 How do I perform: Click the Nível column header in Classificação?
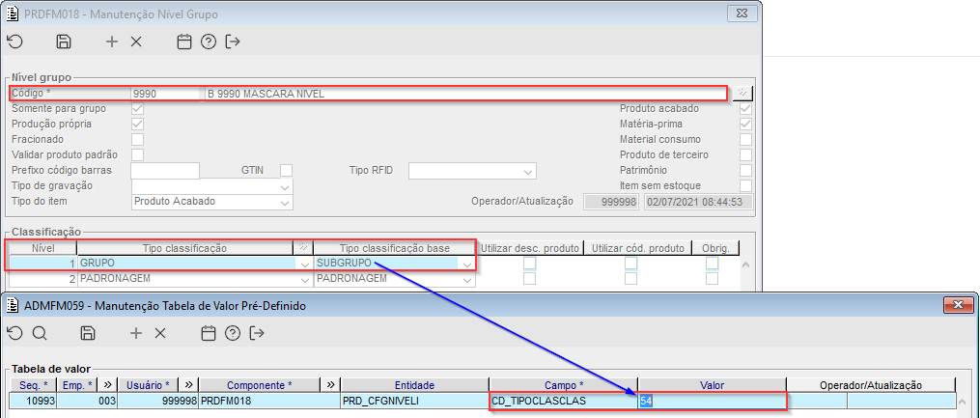click(x=43, y=248)
